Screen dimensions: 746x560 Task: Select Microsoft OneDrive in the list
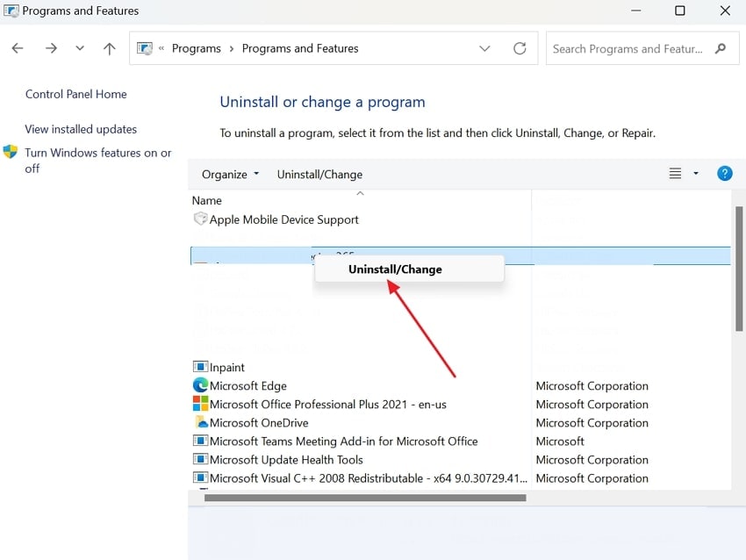(259, 423)
